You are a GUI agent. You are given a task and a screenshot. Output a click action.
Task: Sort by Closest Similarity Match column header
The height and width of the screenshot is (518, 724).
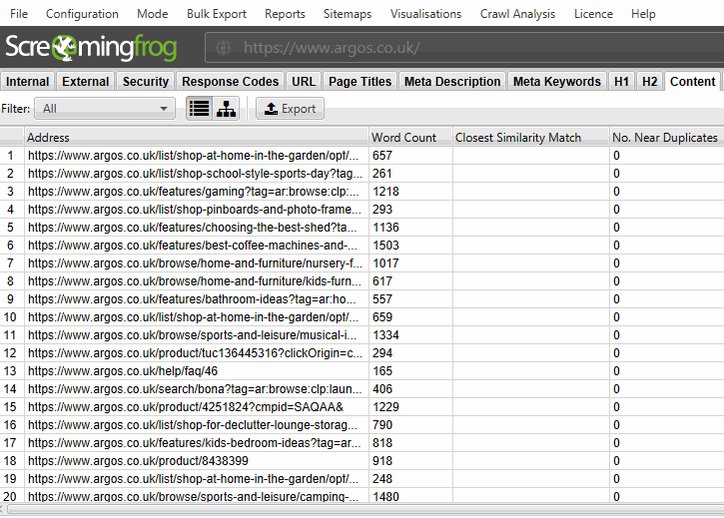[x=531, y=138]
